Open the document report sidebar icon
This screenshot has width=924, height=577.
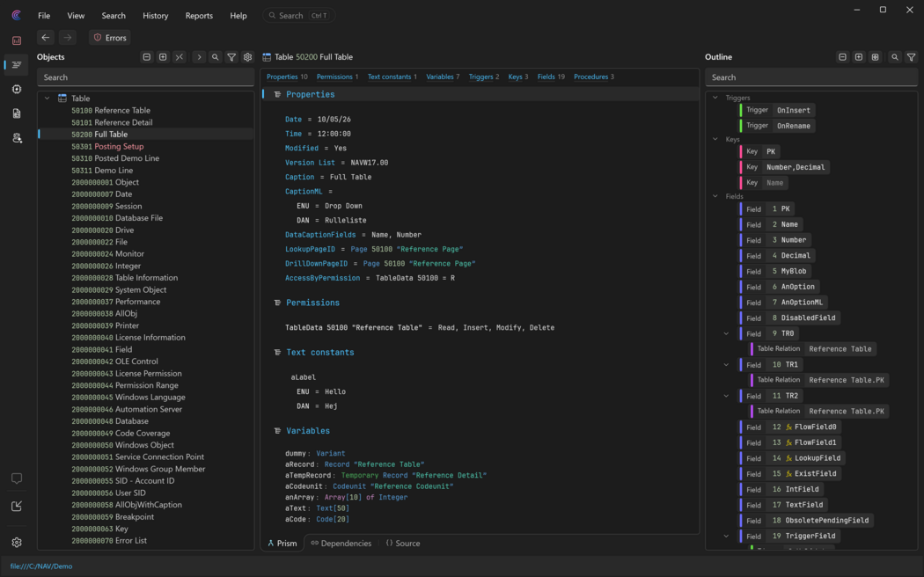pos(17,113)
